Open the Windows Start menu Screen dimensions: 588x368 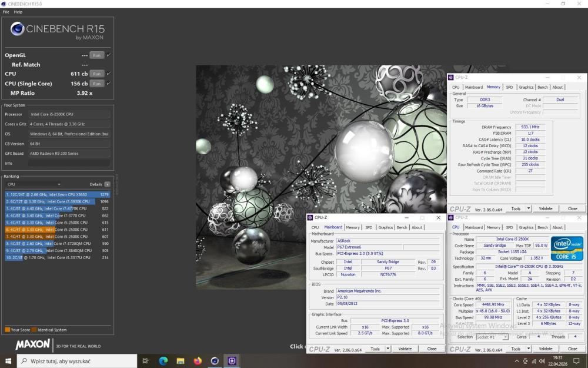click(x=8, y=361)
